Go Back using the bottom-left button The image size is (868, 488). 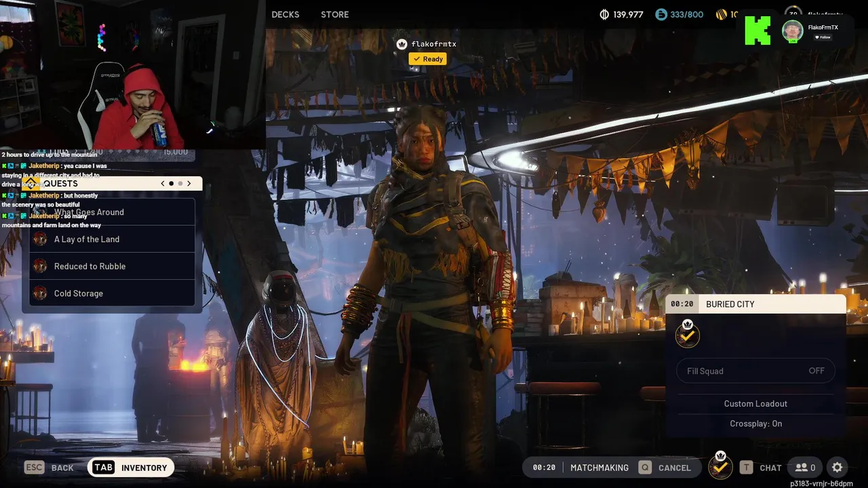[x=49, y=468]
